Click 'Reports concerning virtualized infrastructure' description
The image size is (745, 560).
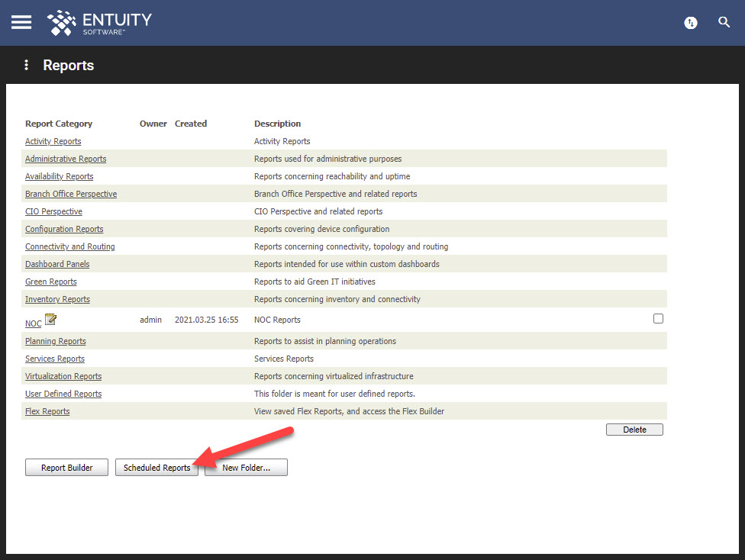click(334, 376)
